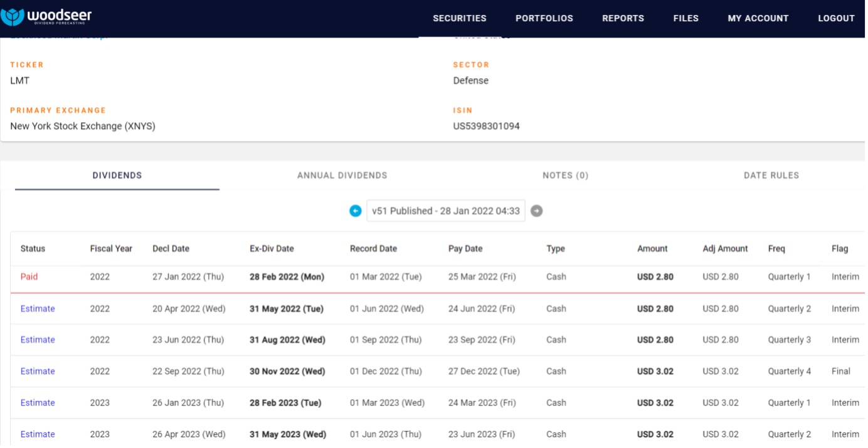The width and height of the screenshot is (868, 448).
Task: Go to next published version arrow
Action: 536,211
